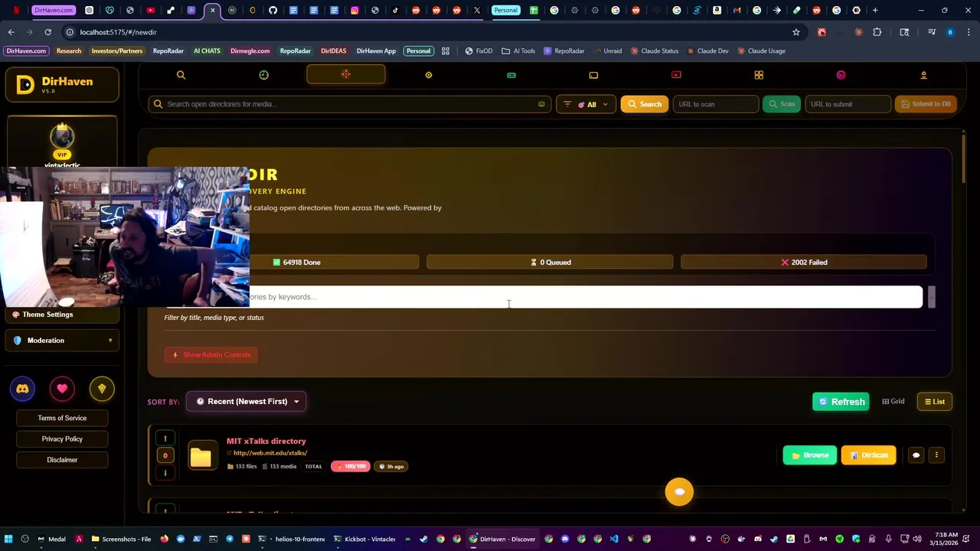This screenshot has width=980, height=551.
Task: Open Steam from the taskbar
Action: tap(423, 539)
